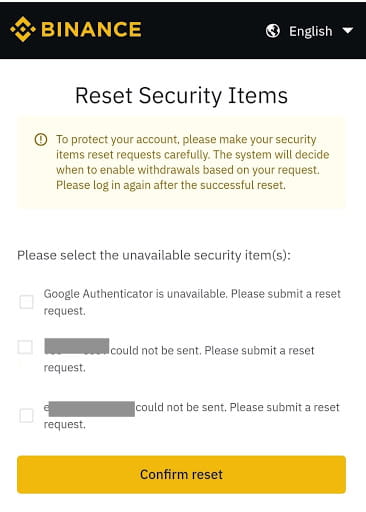Click the black Binance header bar
The height and width of the screenshot is (512, 366).
click(x=183, y=30)
